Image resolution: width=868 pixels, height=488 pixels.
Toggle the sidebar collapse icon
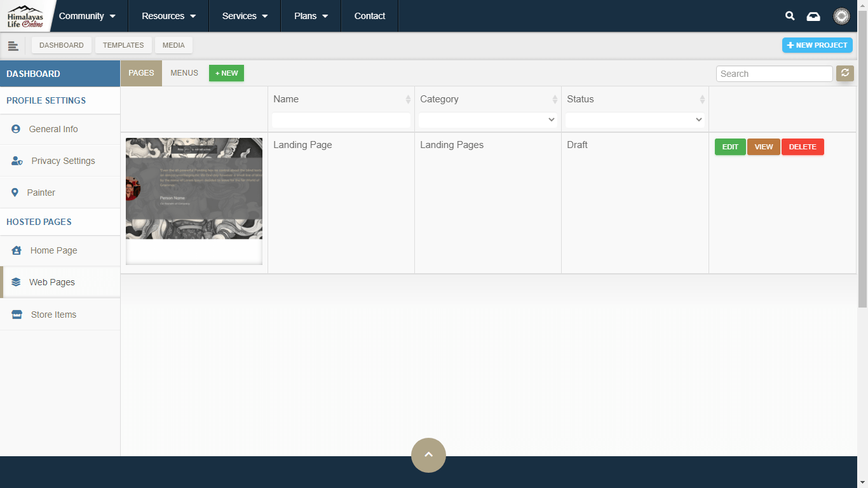[x=13, y=46]
